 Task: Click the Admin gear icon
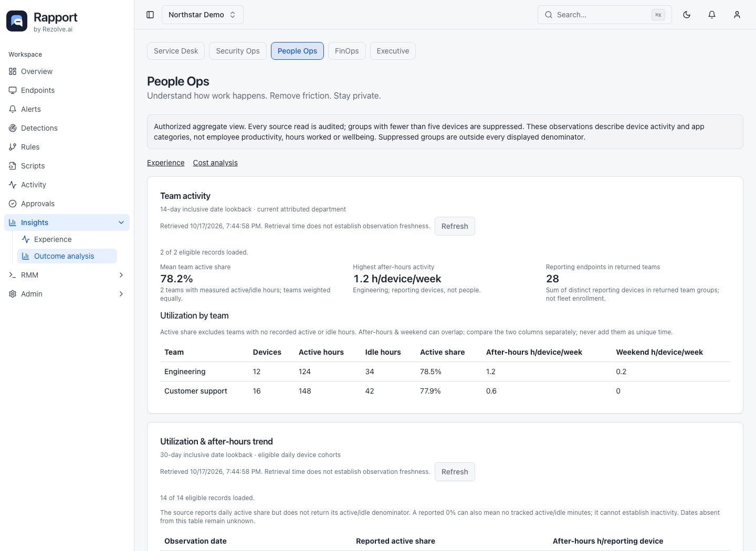pos(13,294)
